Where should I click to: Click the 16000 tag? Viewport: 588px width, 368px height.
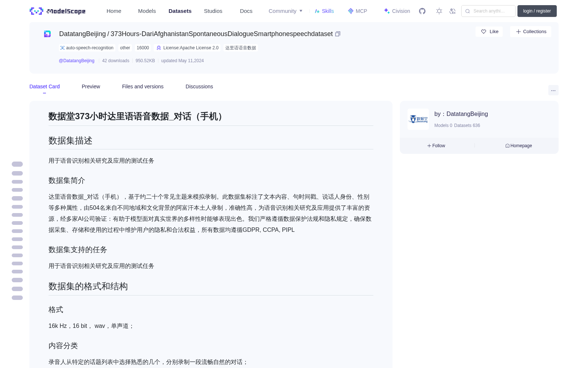tap(143, 48)
